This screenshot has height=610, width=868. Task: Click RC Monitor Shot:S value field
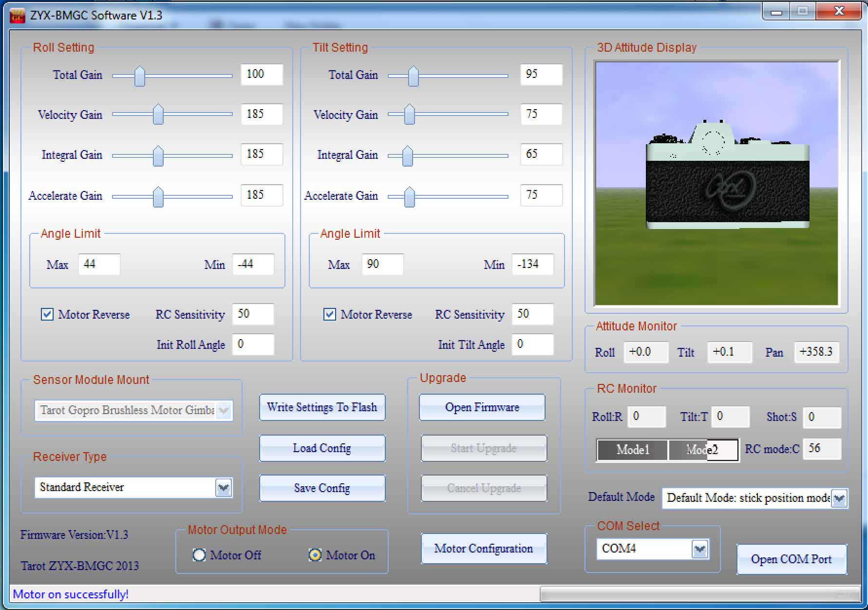click(822, 417)
